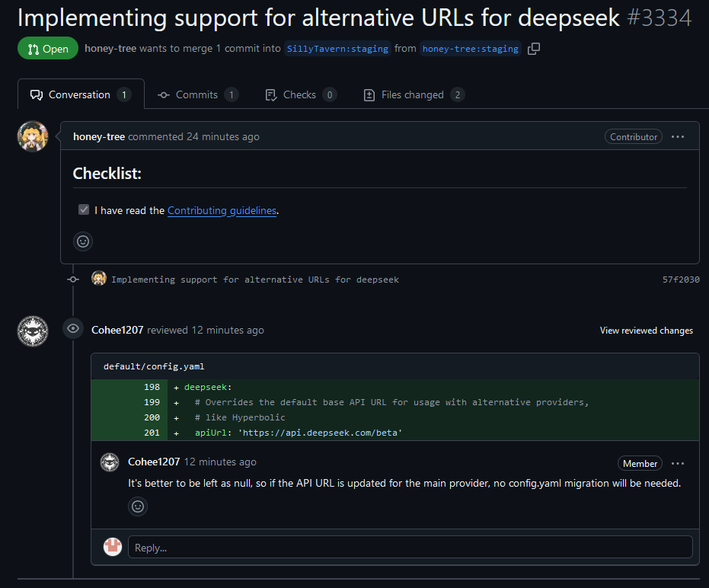The image size is (709, 588).
Task: Click the Open pull request status badge
Action: [x=48, y=49]
